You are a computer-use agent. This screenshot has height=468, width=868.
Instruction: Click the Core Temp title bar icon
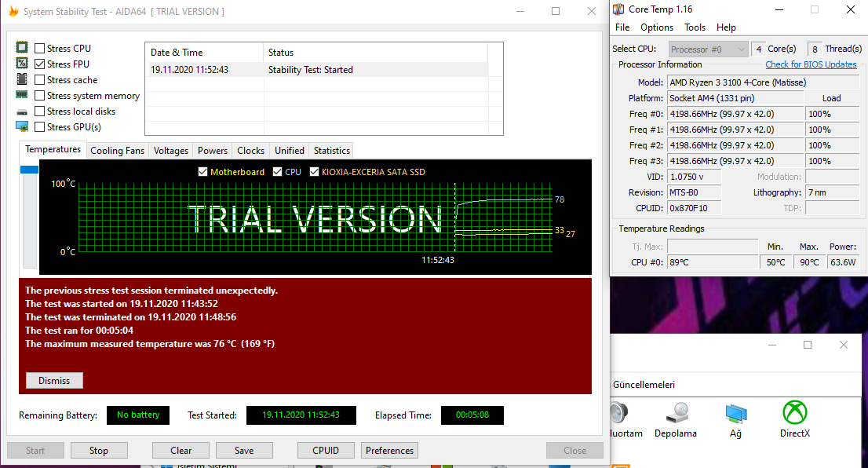click(x=618, y=9)
